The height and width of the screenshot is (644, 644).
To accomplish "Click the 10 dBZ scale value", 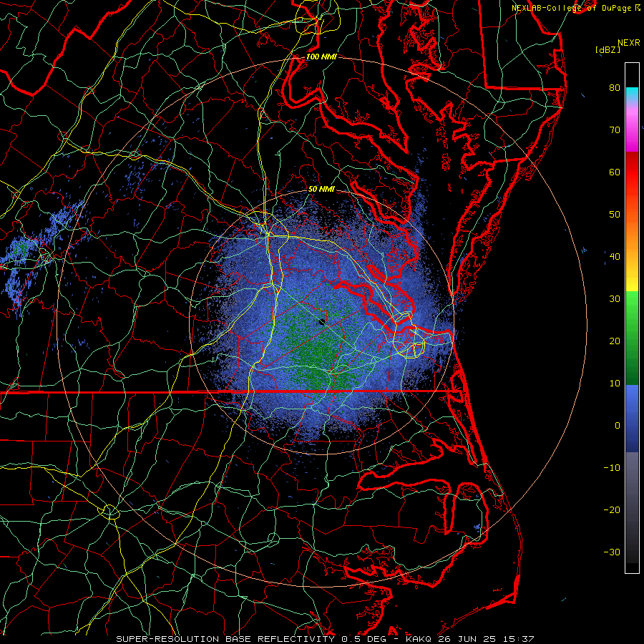I will (615, 384).
